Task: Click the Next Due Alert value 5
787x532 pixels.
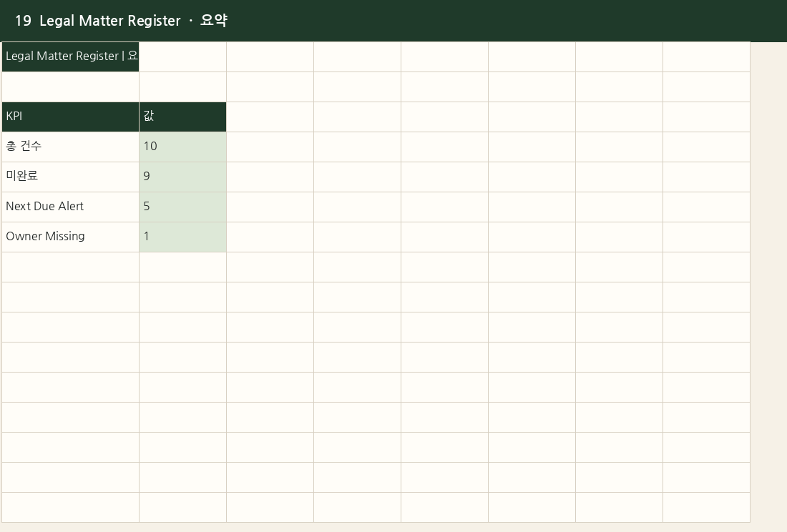Action: pyautogui.click(x=182, y=207)
